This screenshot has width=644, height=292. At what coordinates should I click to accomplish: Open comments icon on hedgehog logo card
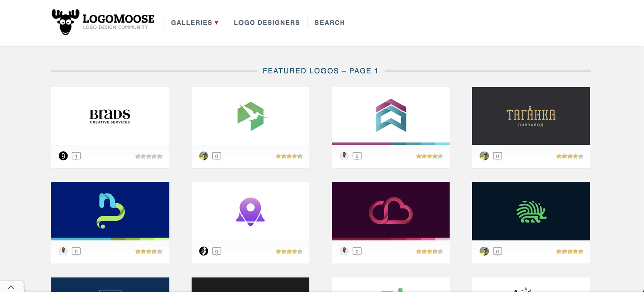pos(497,251)
